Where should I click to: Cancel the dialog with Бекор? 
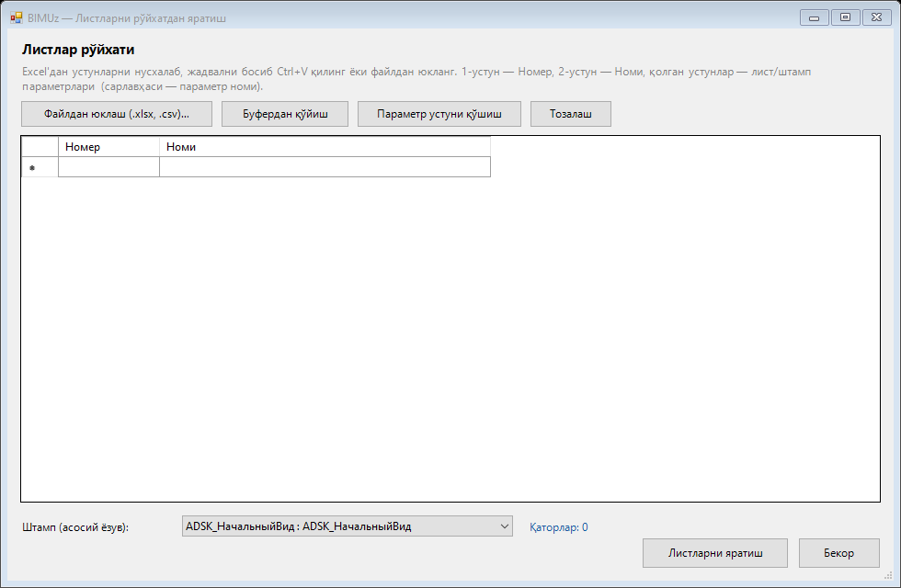(838, 553)
